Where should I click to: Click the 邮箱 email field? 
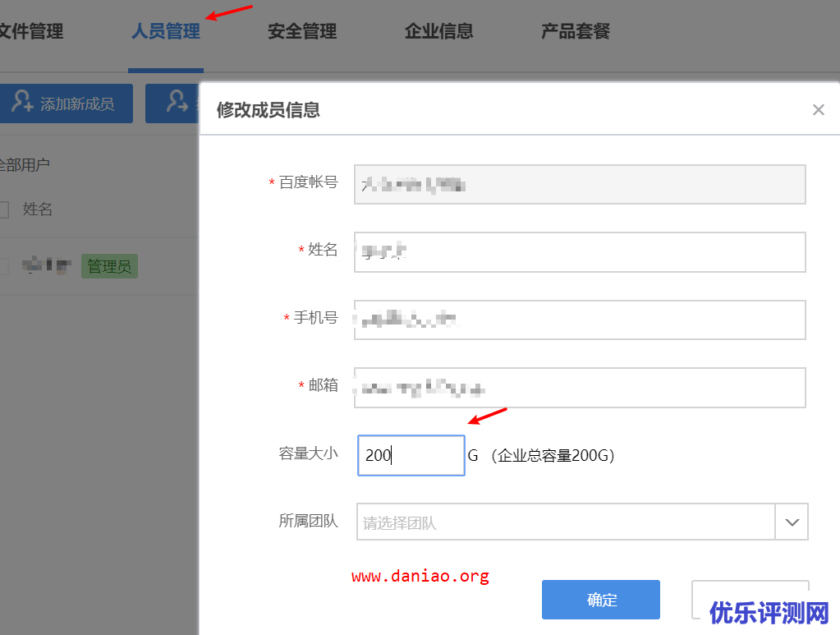coord(579,387)
